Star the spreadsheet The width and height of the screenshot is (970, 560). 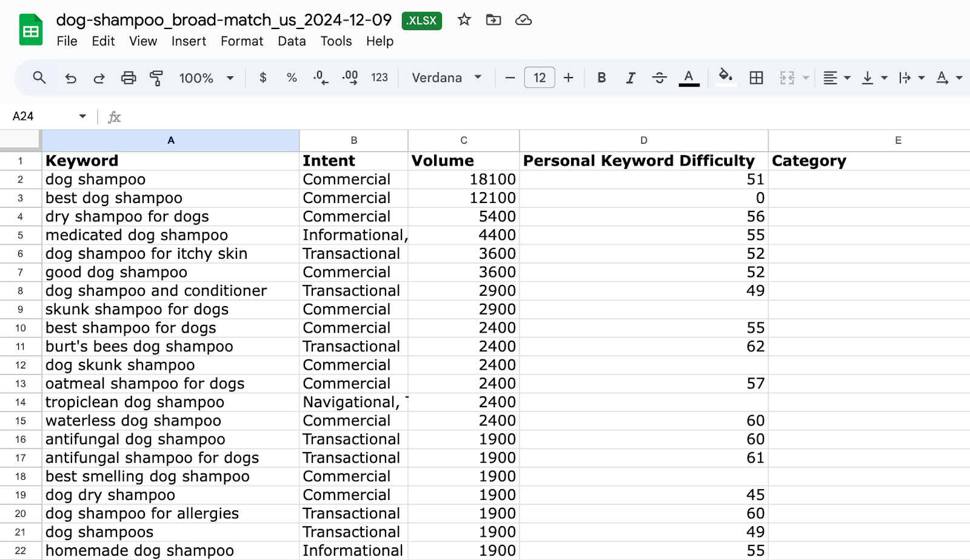point(464,20)
